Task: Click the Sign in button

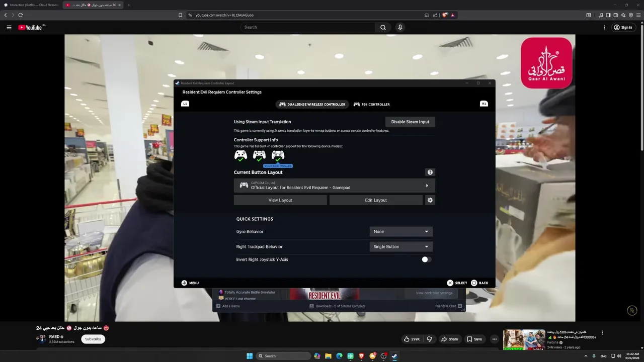Action: 623,28
